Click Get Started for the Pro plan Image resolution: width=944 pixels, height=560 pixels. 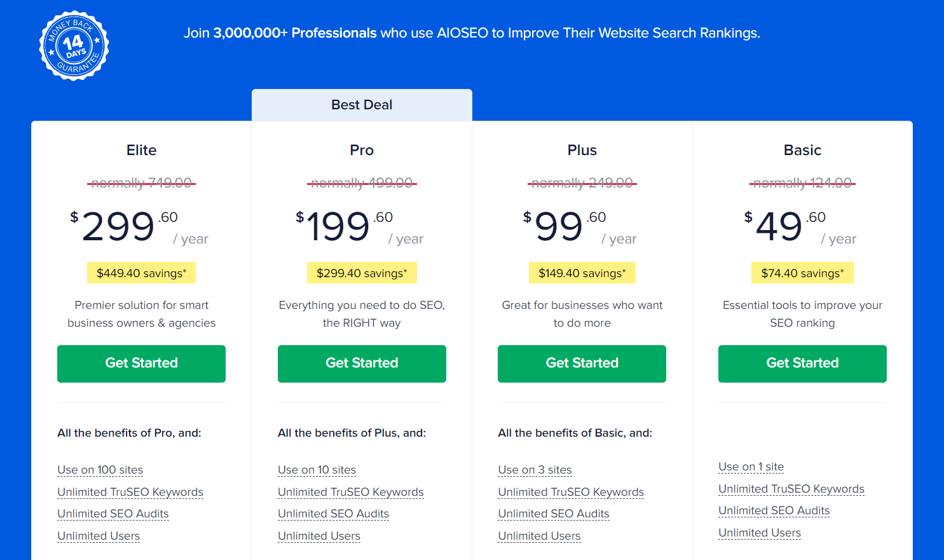click(x=362, y=364)
